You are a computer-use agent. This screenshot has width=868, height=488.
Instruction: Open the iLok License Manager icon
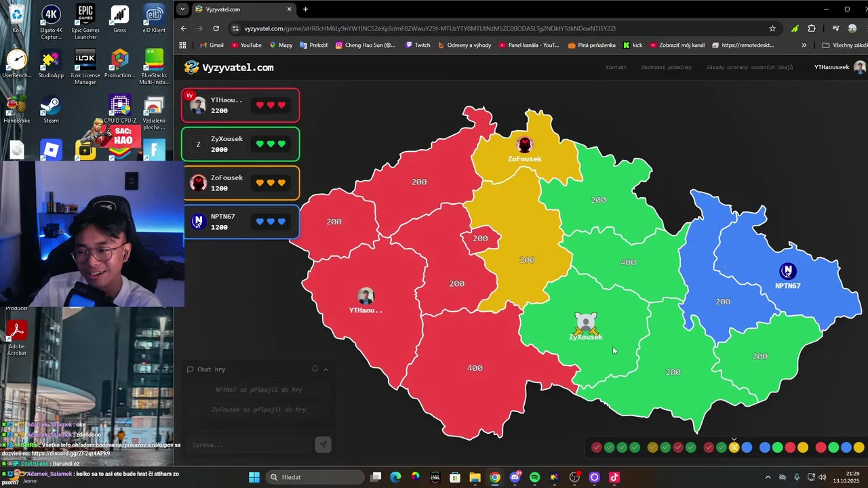click(x=85, y=66)
